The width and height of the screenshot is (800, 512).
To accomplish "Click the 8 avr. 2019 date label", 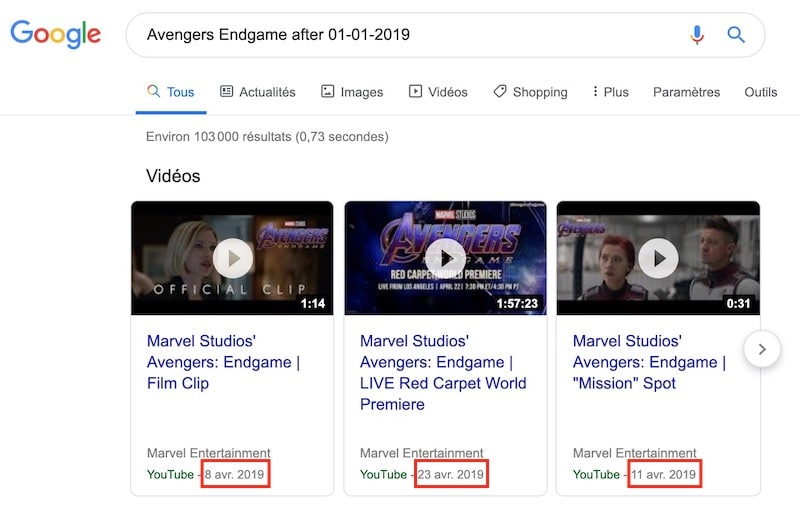I will coord(235,474).
